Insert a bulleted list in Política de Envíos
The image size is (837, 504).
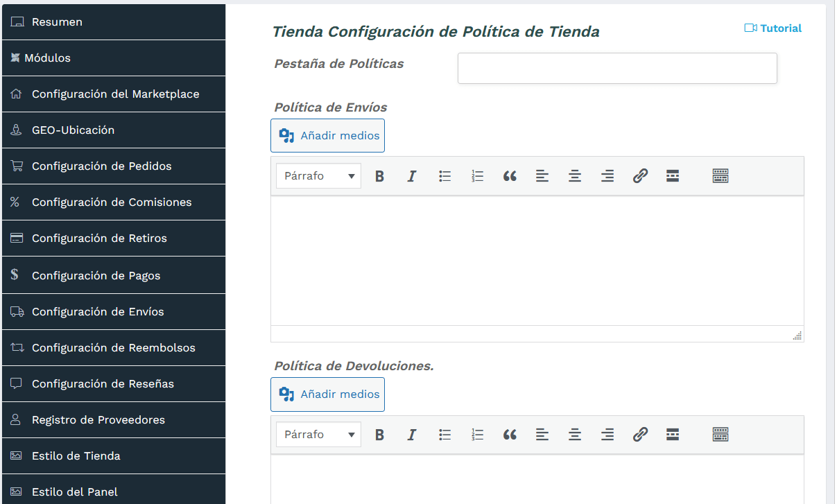(445, 175)
